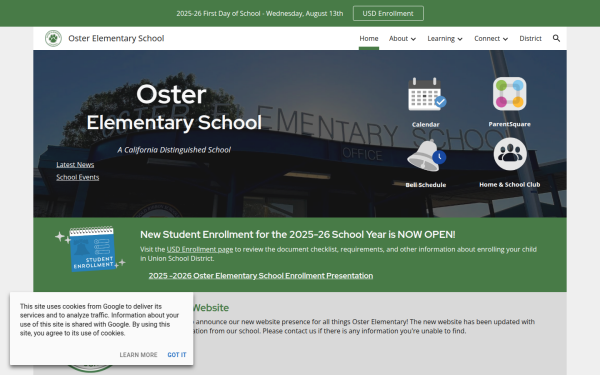Follow the USD Enrollment page link
600x375 pixels.
click(200, 249)
